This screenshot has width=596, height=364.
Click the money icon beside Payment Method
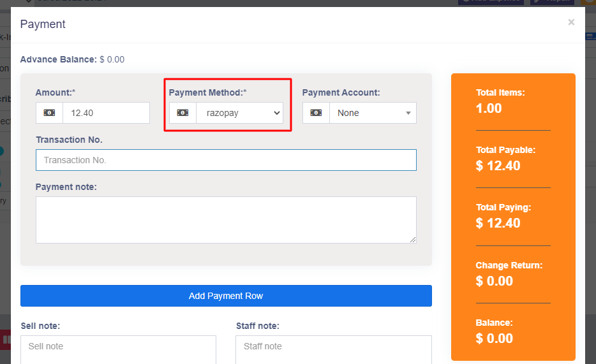(x=183, y=113)
